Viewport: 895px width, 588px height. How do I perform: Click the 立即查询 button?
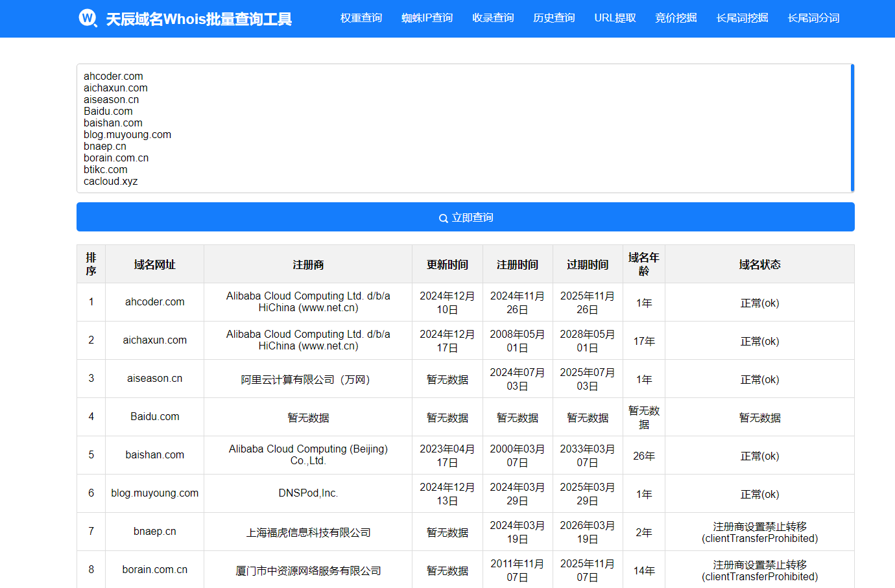point(466,217)
